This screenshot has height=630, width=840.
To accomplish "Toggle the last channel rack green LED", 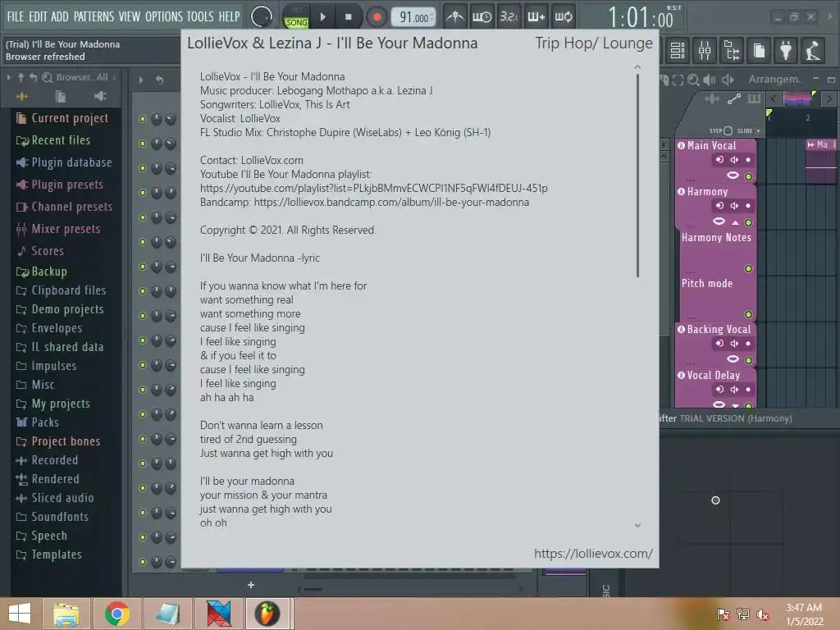I will 143,561.
